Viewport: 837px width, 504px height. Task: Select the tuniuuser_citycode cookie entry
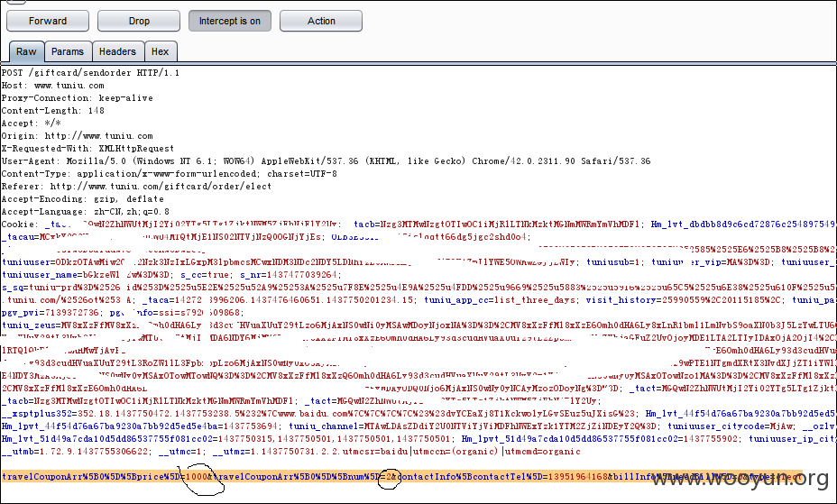(731, 426)
